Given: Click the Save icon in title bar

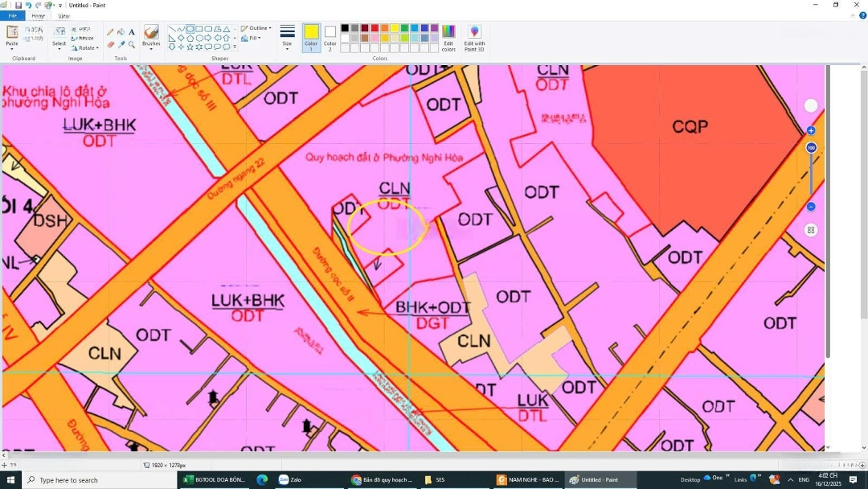Looking at the screenshot, I should [17, 5].
